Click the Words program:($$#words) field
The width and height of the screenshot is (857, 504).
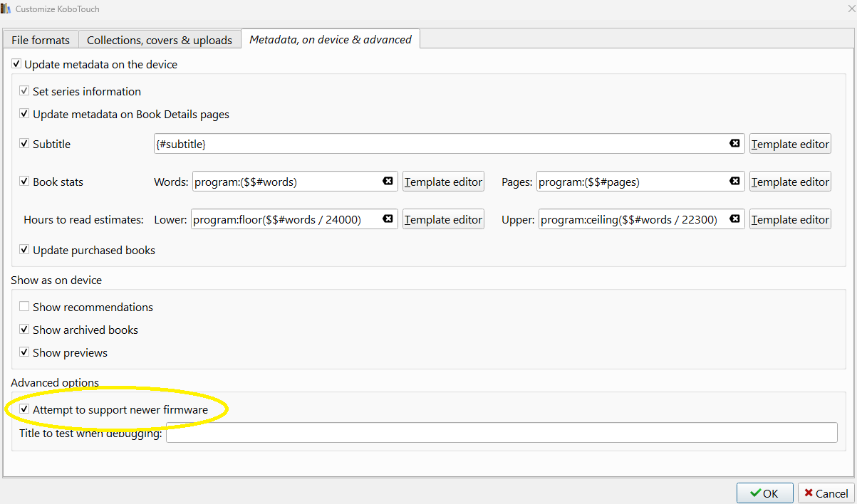pyautogui.click(x=294, y=182)
